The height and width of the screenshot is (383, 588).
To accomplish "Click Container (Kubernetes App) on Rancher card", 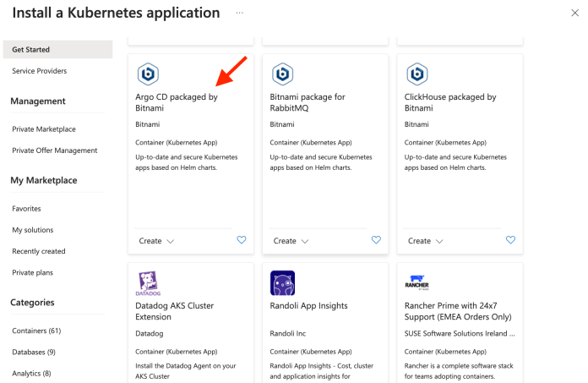I will [445, 352].
